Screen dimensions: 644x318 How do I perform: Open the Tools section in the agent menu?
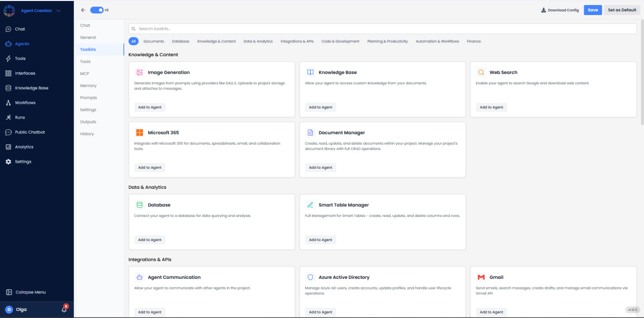pos(86,61)
